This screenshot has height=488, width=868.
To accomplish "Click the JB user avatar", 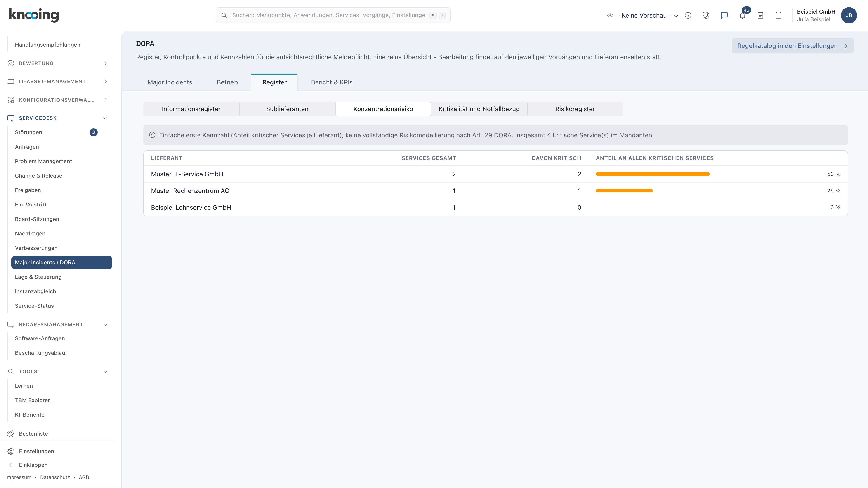I will (x=849, y=16).
